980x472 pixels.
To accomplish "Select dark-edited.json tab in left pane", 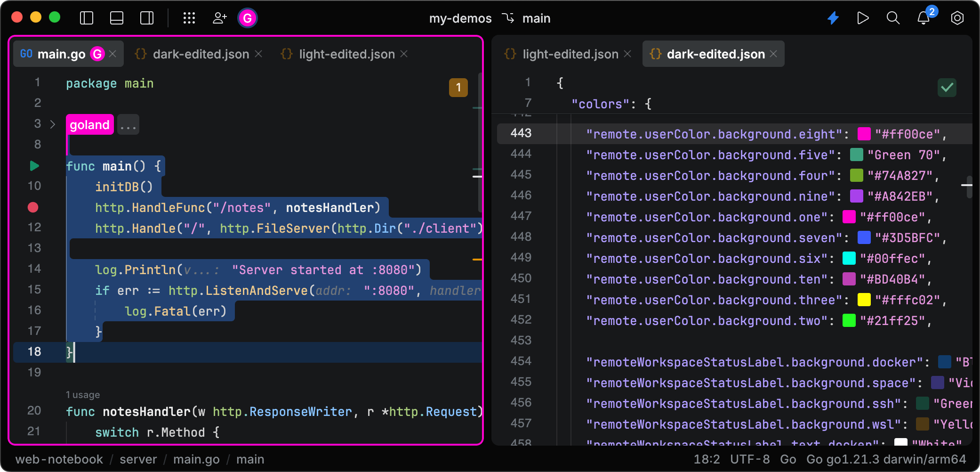I will [x=201, y=54].
